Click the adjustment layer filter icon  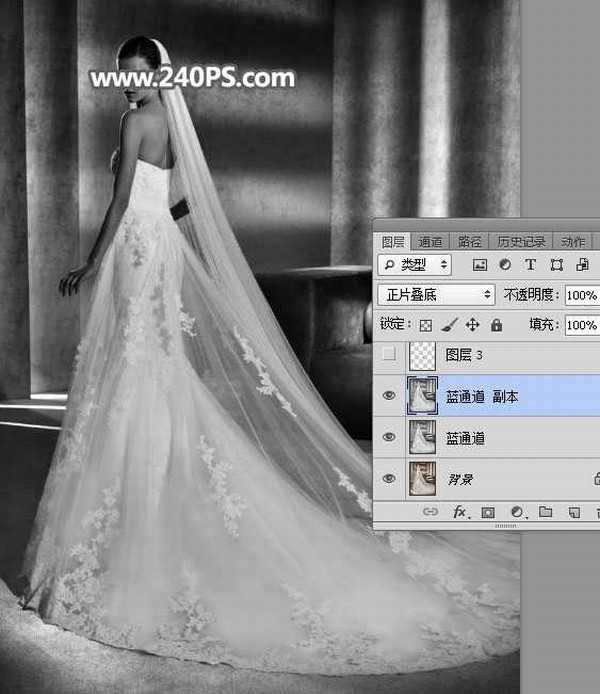[505, 265]
